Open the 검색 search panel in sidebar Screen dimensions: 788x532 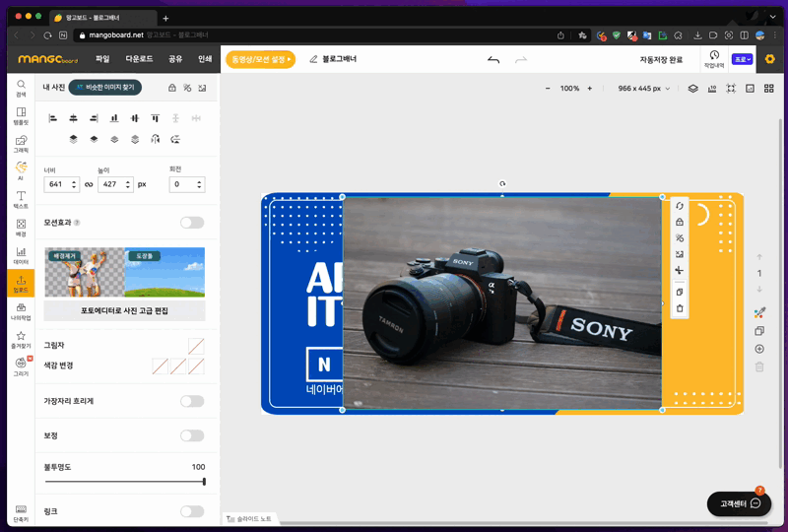21,88
